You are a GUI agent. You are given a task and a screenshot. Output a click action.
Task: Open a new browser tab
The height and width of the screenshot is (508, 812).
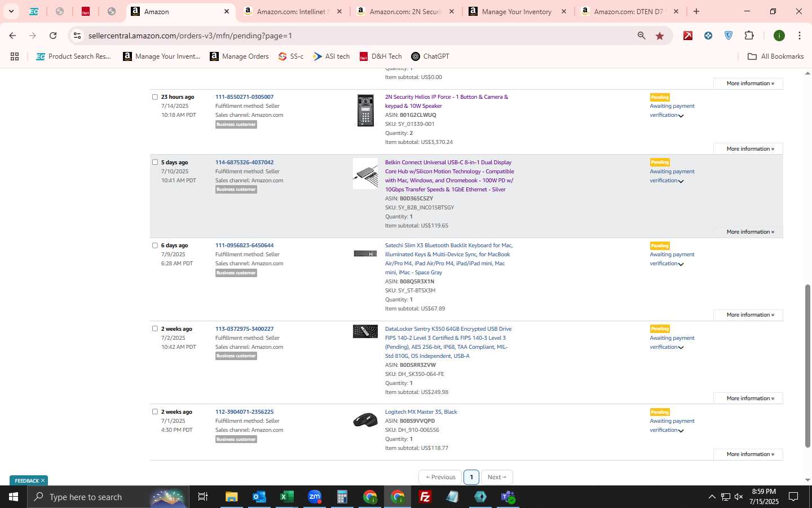point(696,11)
